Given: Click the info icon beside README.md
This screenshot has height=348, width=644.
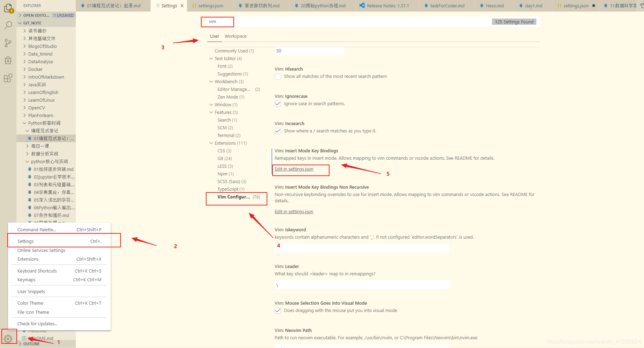Looking at the screenshot, I should pos(24,338).
